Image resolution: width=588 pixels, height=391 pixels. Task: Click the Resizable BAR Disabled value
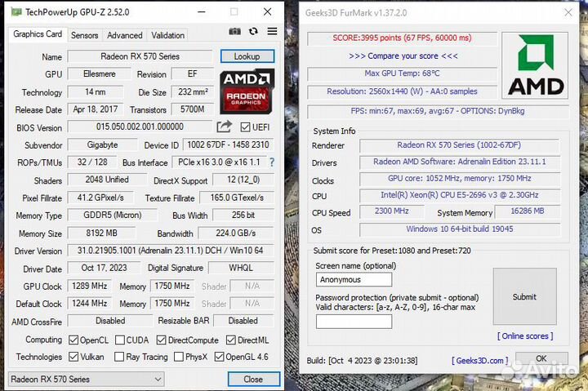243,321
